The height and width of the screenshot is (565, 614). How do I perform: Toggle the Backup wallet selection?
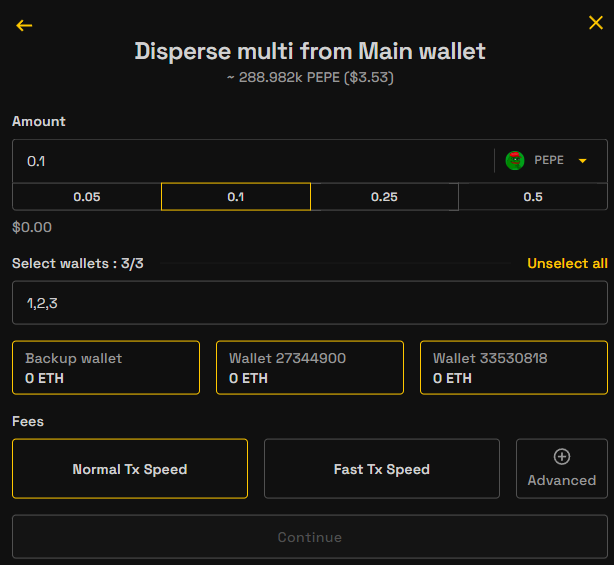(106, 368)
